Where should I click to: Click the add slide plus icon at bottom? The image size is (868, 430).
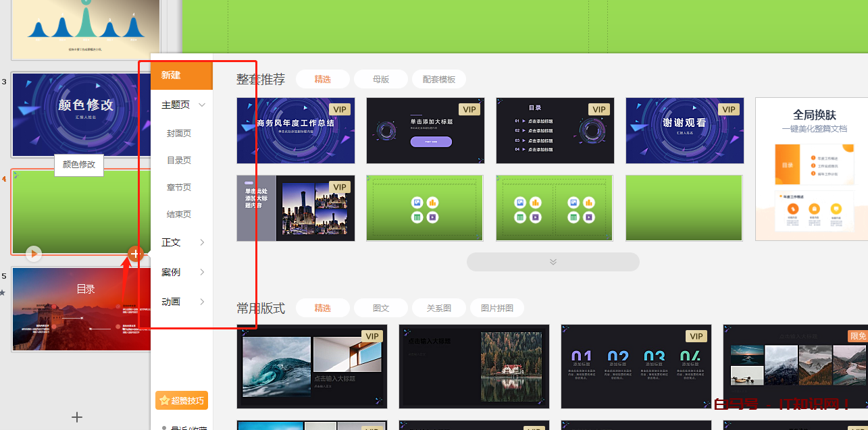pyautogui.click(x=77, y=417)
